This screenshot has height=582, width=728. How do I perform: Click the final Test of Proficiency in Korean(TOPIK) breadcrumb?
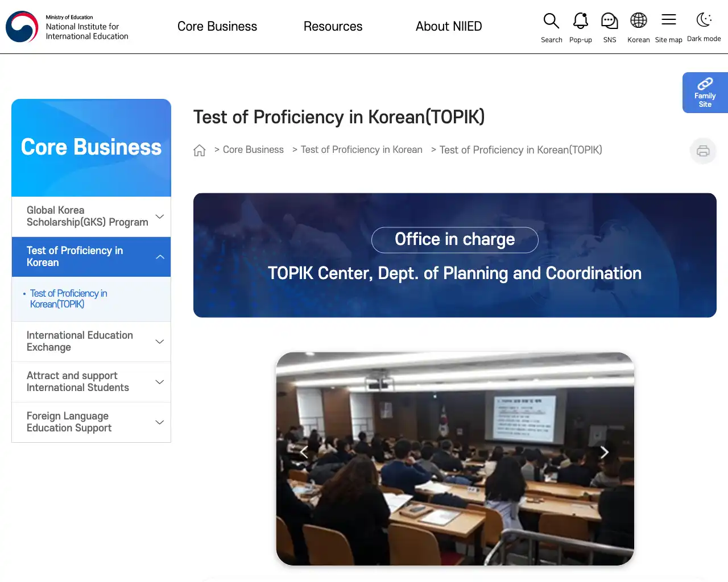(521, 150)
